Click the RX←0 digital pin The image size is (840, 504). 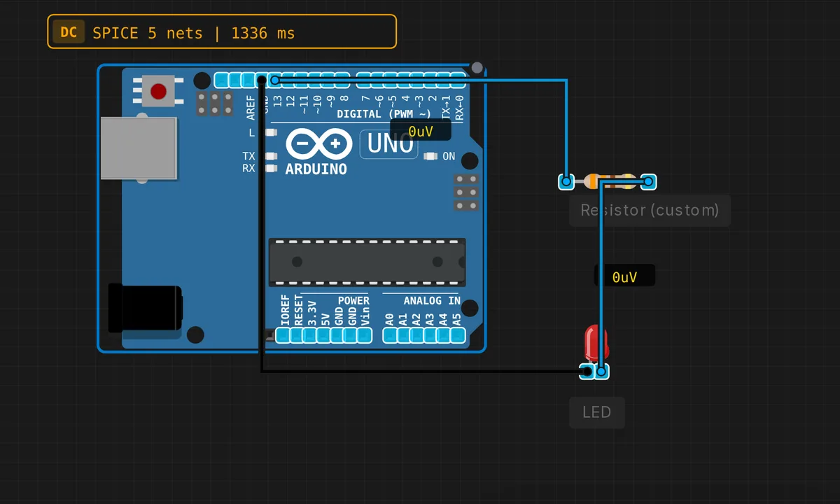click(457, 80)
